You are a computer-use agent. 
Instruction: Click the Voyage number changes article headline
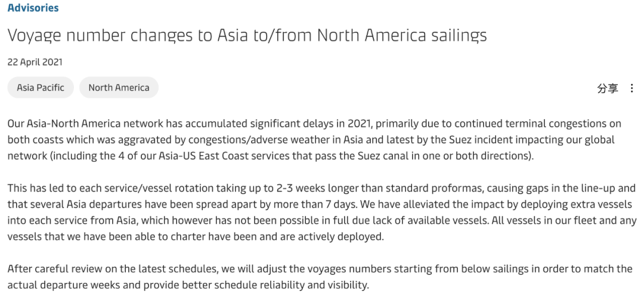click(247, 35)
